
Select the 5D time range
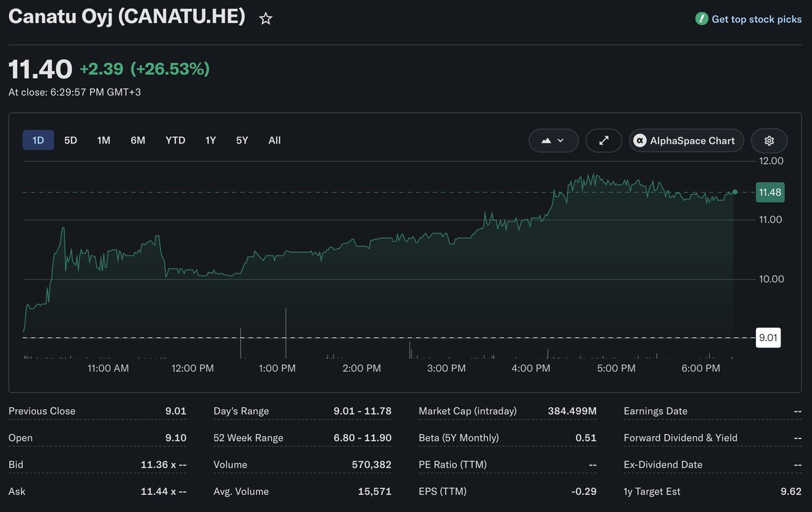[70, 140]
